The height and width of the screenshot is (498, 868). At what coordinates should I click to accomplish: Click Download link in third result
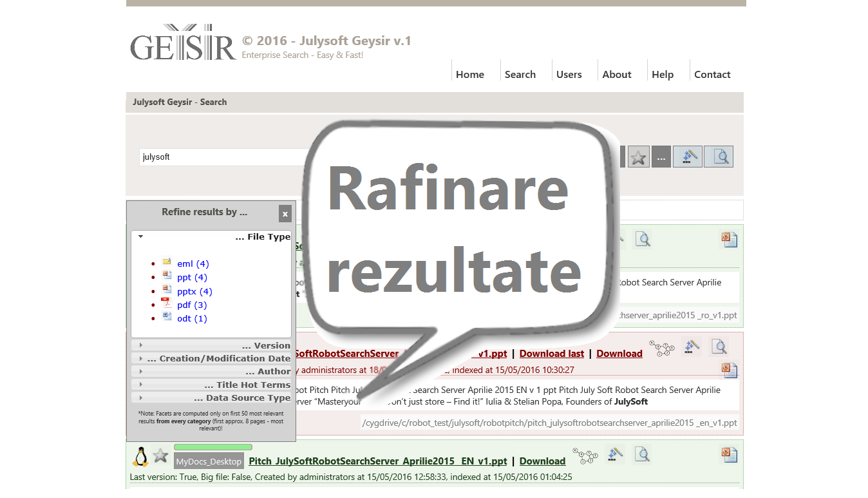coord(542,461)
